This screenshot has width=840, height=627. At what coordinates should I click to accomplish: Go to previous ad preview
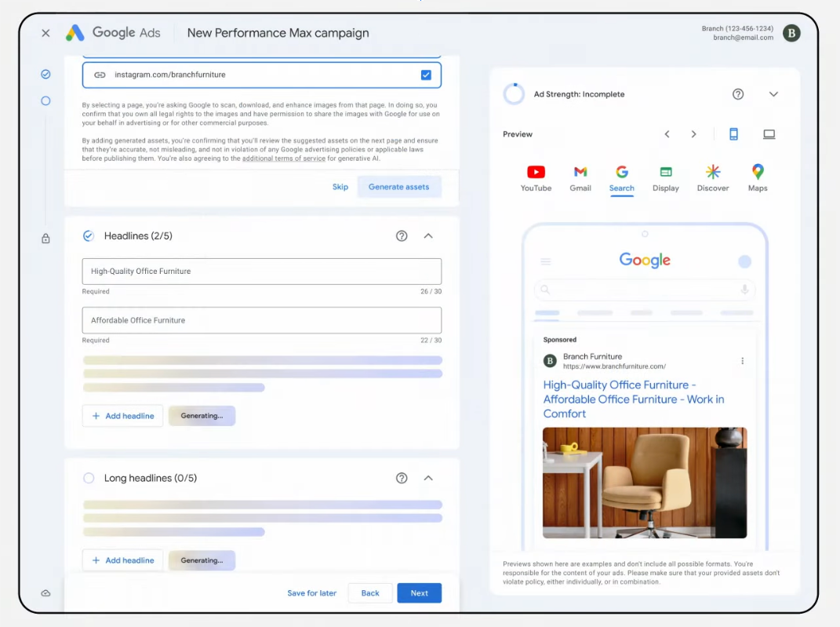click(667, 134)
